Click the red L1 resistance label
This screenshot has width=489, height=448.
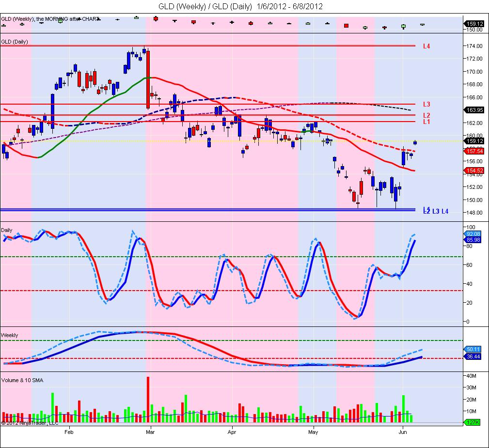(426, 122)
